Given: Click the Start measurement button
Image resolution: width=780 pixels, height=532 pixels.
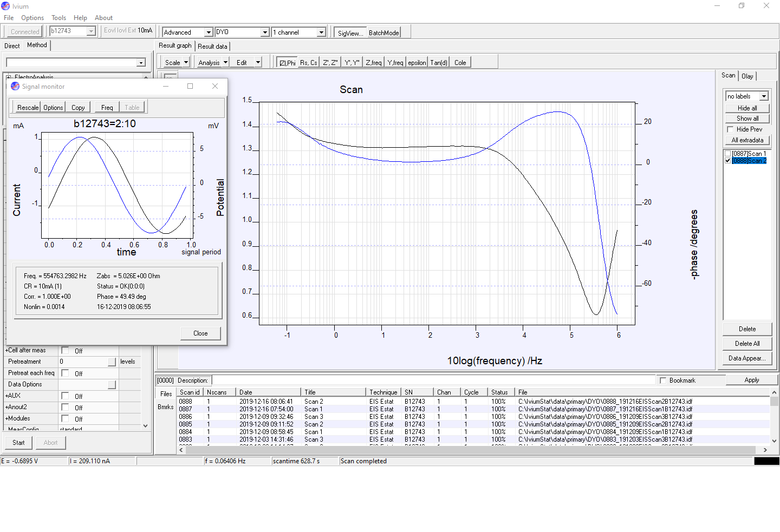Looking at the screenshot, I should click(x=18, y=443).
